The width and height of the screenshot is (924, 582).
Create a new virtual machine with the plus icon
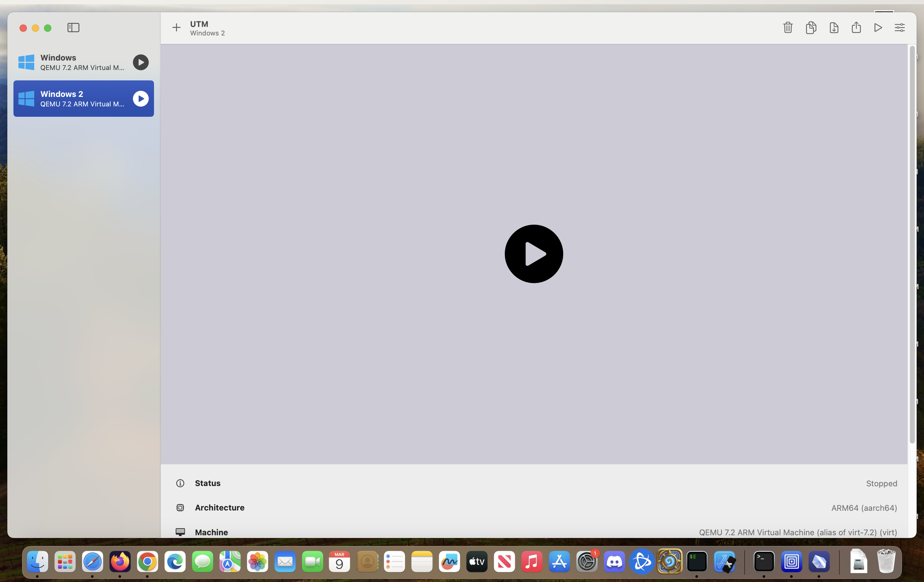pyautogui.click(x=176, y=27)
